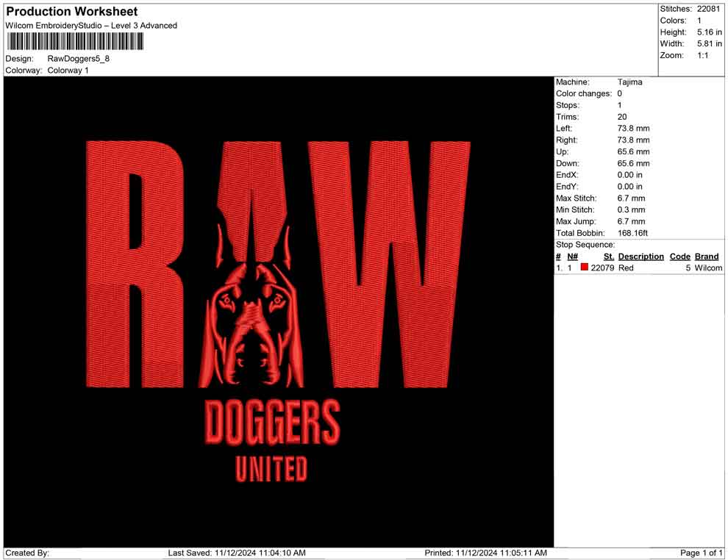728x560 pixels.
Task: Click the 'DOGGERS' embroidered text in design
Action: 273,423
